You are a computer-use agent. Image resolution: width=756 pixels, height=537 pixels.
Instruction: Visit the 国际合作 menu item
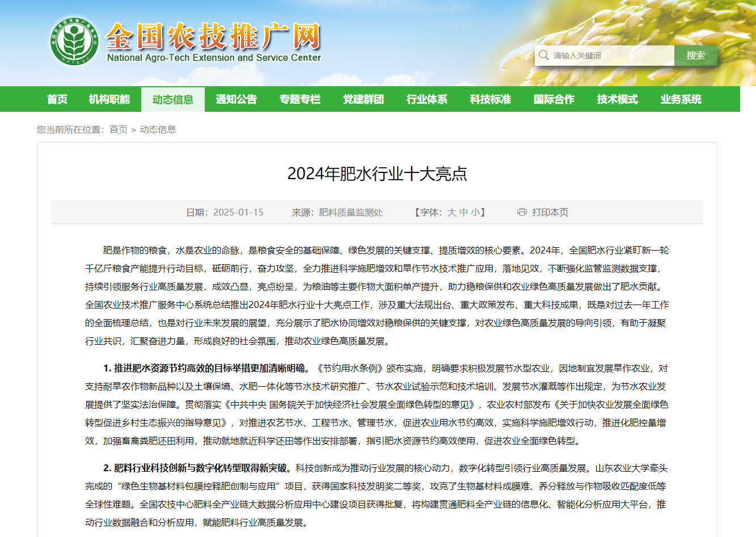click(x=554, y=99)
